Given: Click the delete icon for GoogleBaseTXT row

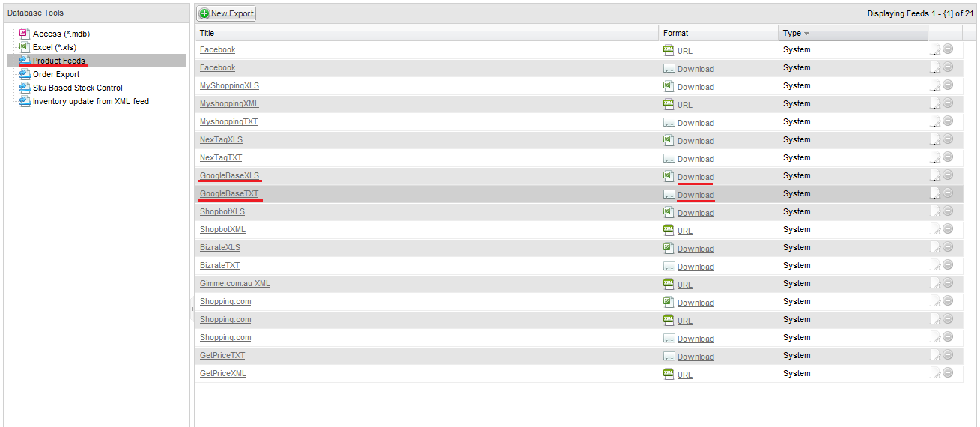Looking at the screenshot, I should pos(948,193).
